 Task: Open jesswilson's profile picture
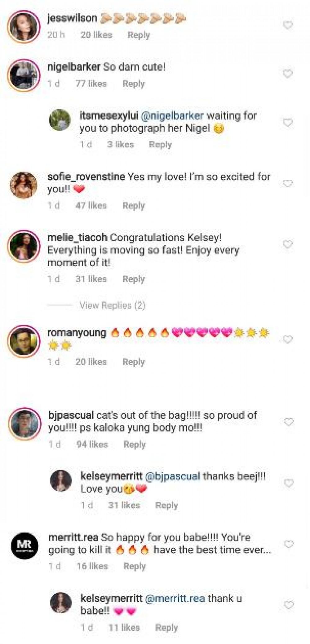[x=24, y=27]
